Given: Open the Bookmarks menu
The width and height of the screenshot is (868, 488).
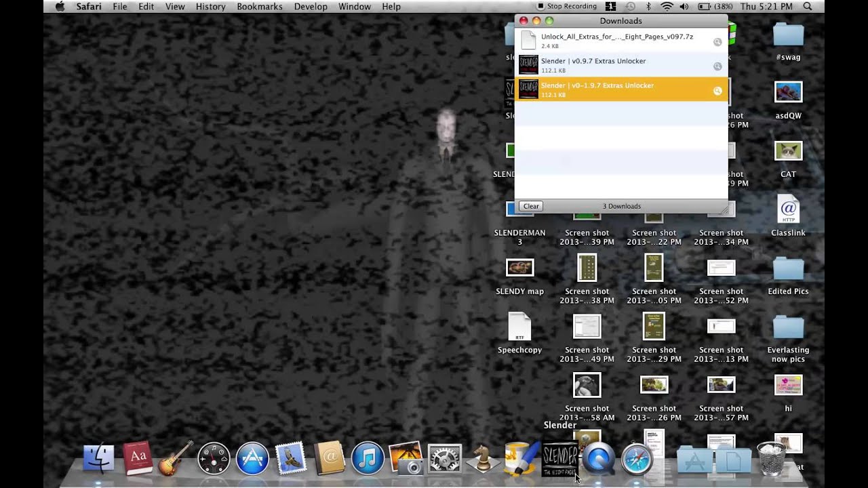Looking at the screenshot, I should [x=260, y=6].
